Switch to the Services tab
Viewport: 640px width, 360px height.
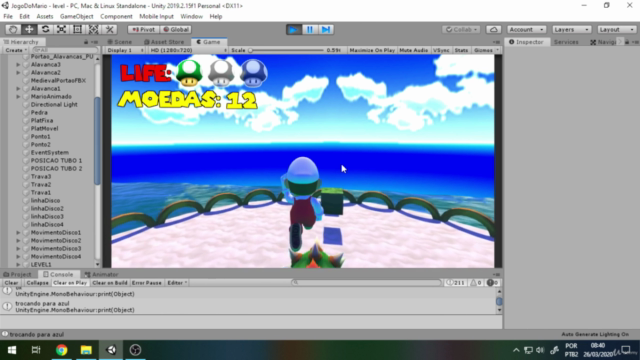point(566,42)
